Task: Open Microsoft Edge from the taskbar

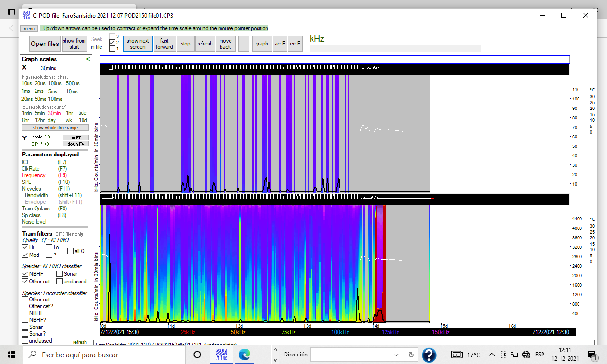Action: point(244,355)
